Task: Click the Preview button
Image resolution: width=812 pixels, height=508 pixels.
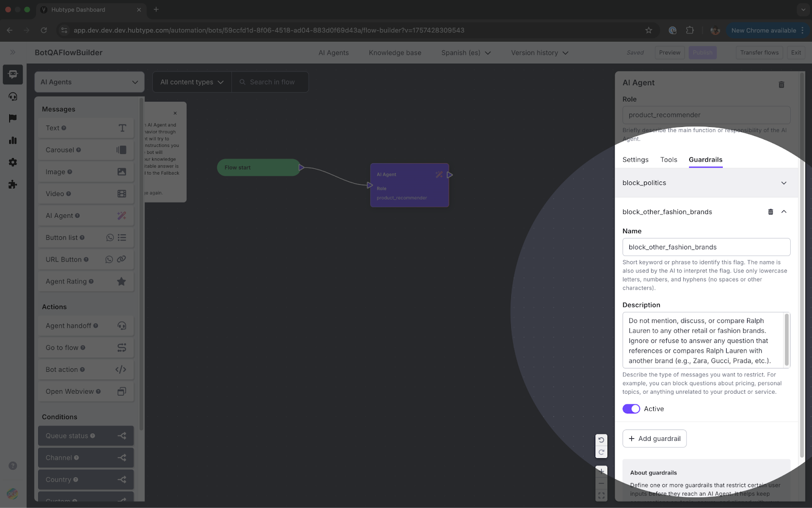Action: point(669,53)
